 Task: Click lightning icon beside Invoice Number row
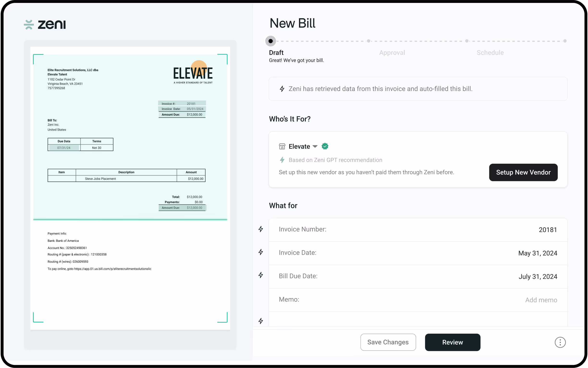point(261,229)
